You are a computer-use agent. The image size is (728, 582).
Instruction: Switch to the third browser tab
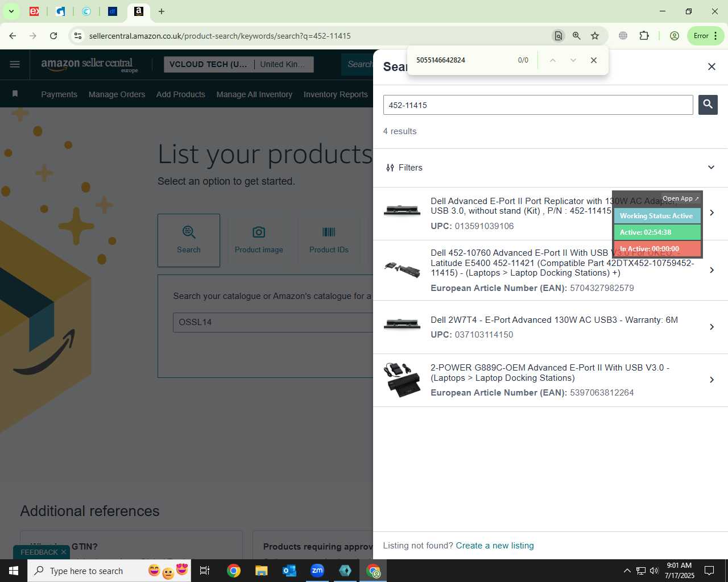(x=86, y=11)
